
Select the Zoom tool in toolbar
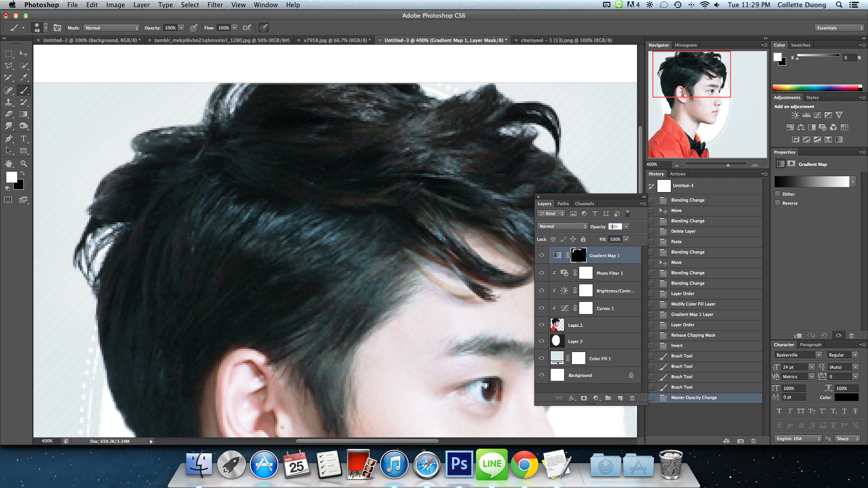tap(24, 164)
